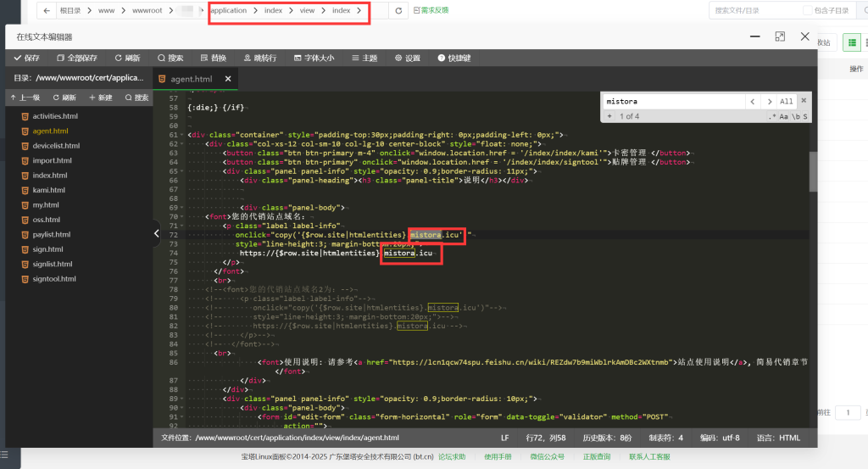The image size is (868, 469).
Task: Open signtool.html in the file tree
Action: tap(54, 279)
